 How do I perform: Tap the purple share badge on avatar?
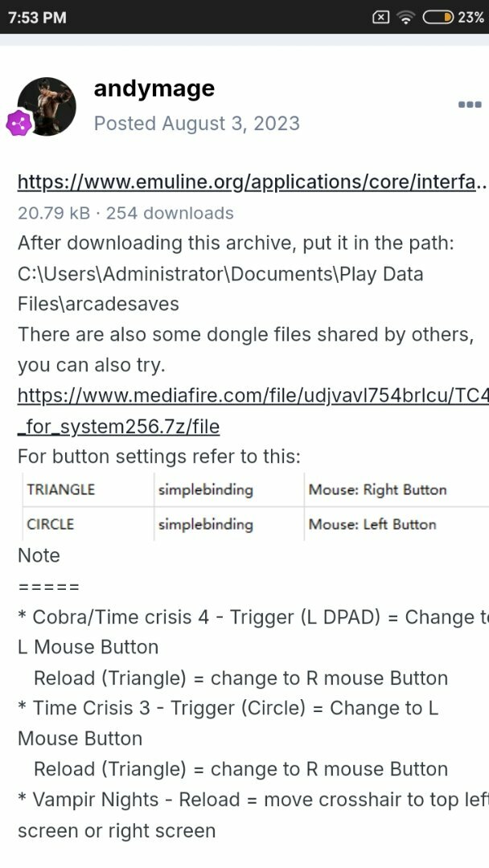[18, 123]
